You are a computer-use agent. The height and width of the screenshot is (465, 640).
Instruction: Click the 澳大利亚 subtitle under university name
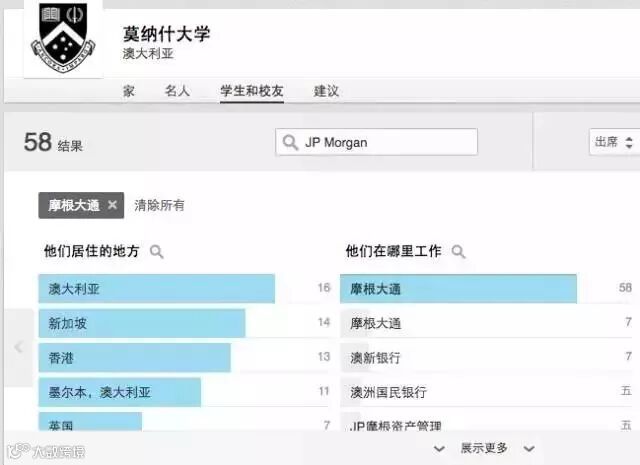click(x=148, y=53)
